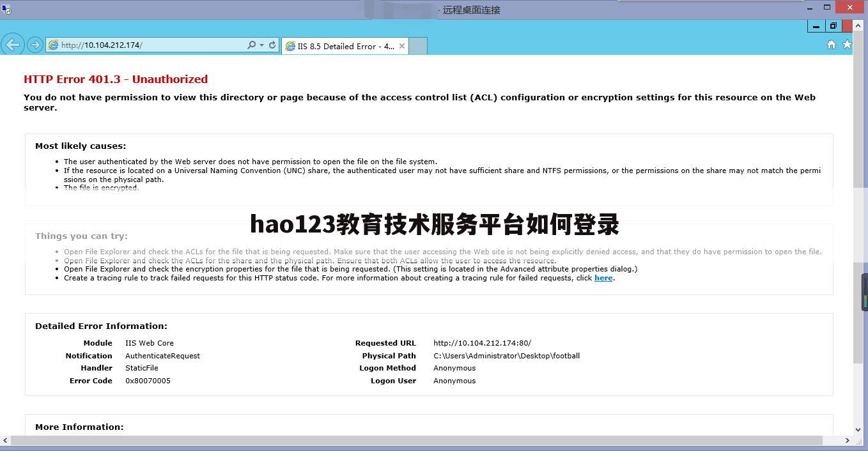Click the page scroll down arrow
868x451 pixels.
[x=858, y=430]
